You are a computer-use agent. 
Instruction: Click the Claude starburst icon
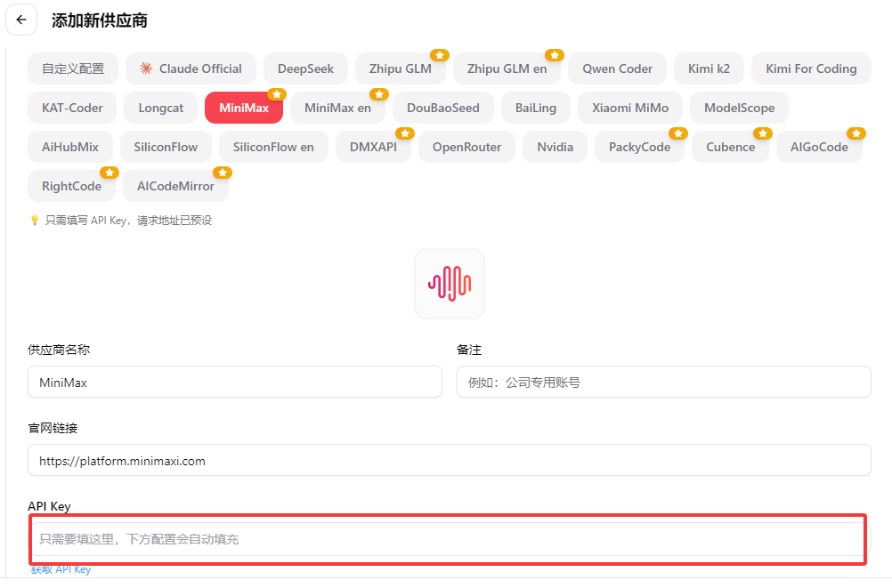pos(146,68)
